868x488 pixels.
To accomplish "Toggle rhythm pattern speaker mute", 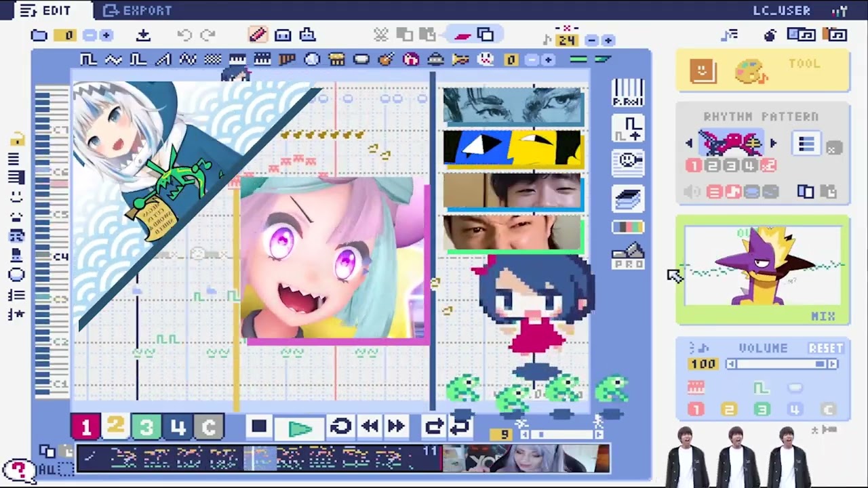I will 692,192.
